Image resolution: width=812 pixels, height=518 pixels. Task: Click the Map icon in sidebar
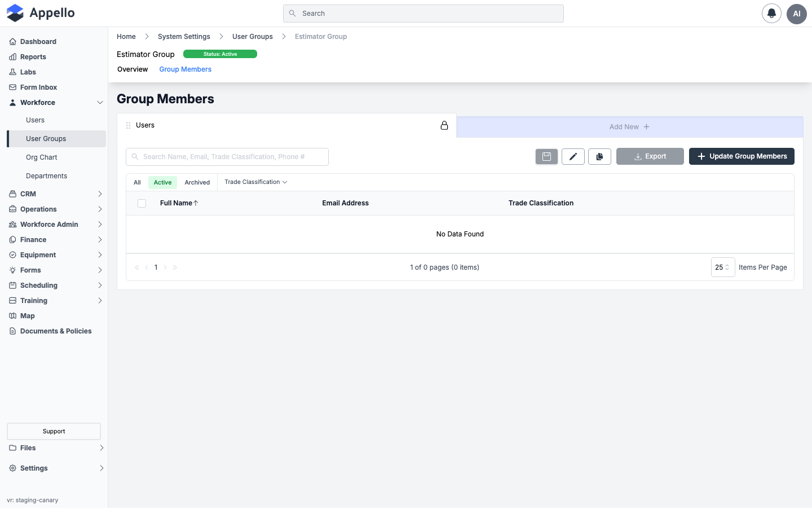pyautogui.click(x=12, y=316)
